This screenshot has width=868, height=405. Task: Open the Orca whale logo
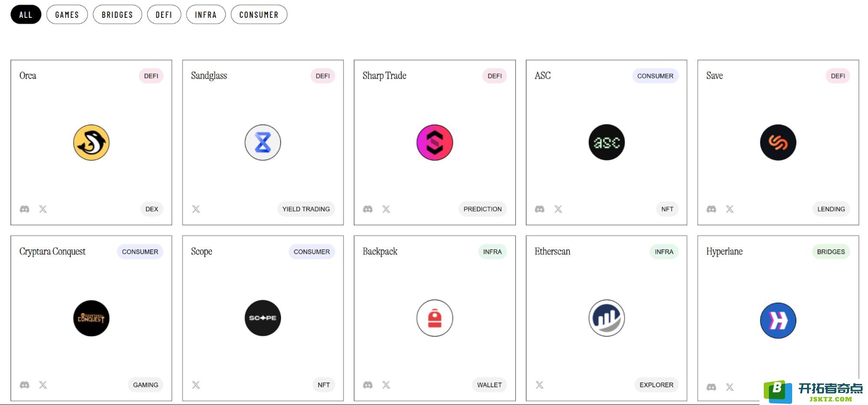coord(91,143)
